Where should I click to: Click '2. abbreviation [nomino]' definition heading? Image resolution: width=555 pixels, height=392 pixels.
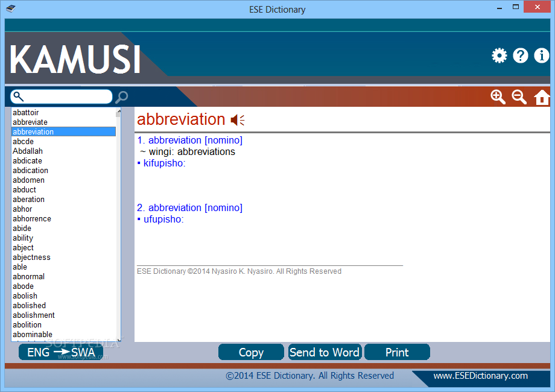click(x=189, y=208)
